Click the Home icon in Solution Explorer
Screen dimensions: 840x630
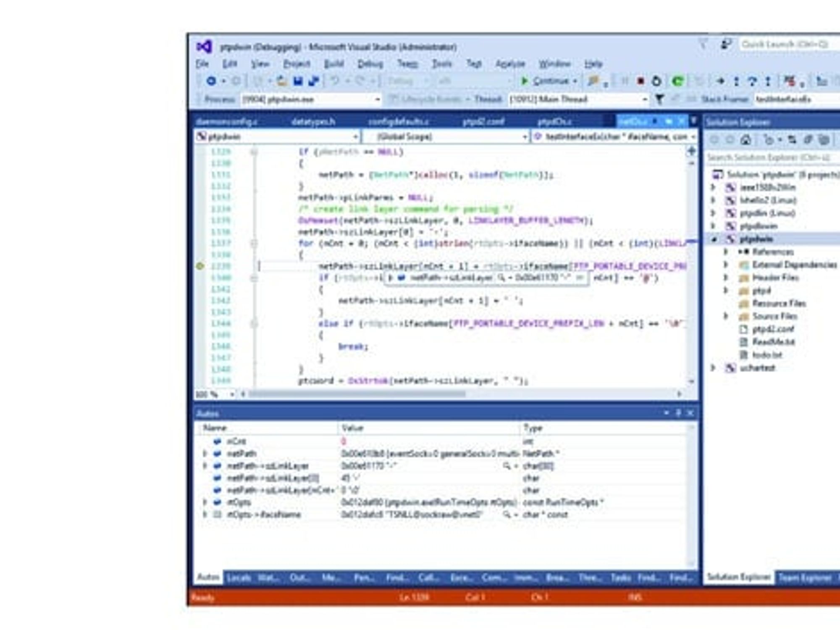tap(745, 140)
